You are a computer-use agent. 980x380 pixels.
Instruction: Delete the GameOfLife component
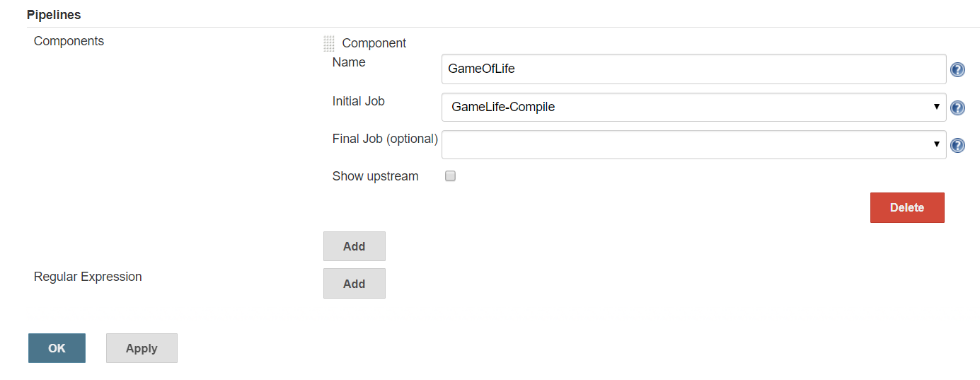[x=906, y=207]
